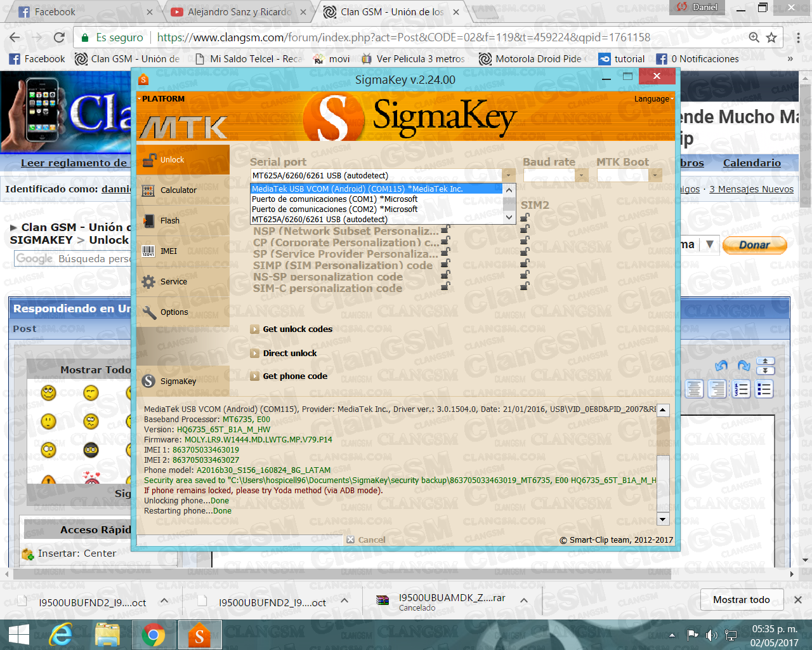
Task: Open the Language menu
Action: point(653,99)
